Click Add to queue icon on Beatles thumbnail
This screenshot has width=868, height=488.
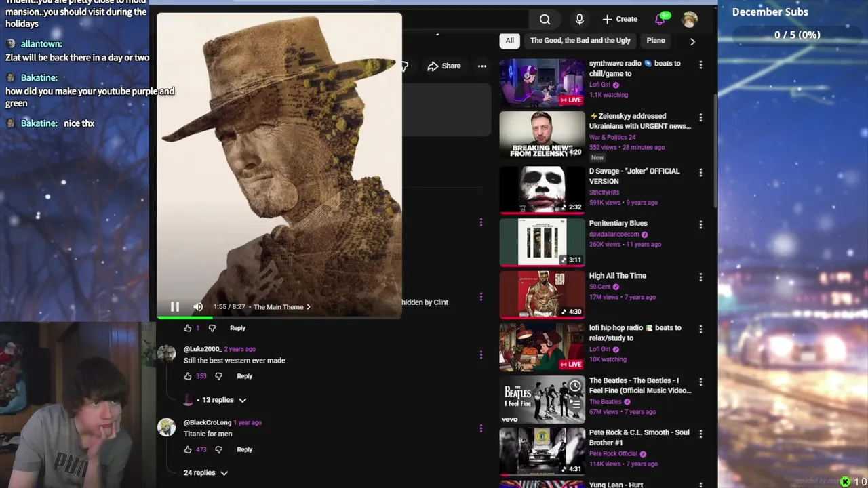tap(574, 403)
